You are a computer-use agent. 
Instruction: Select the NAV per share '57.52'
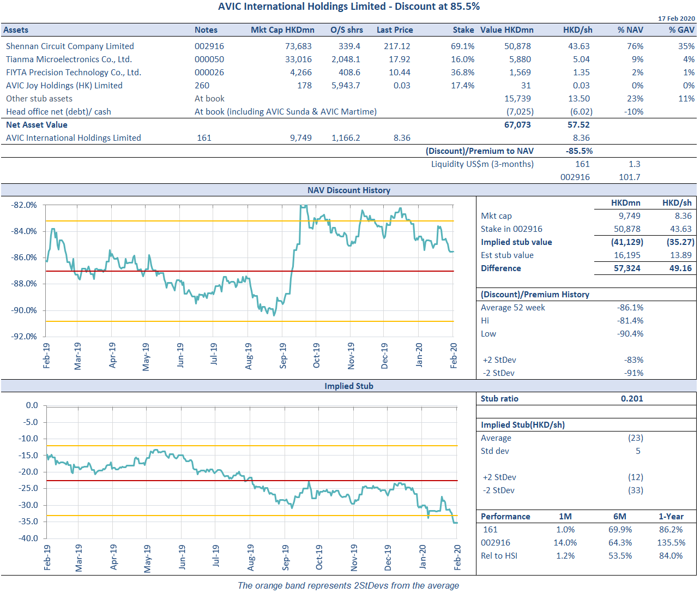point(578,125)
